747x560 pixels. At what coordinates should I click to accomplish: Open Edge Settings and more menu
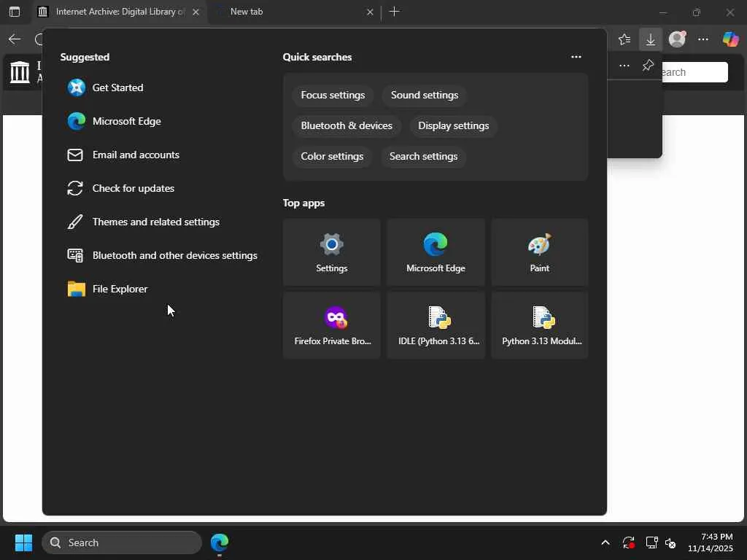click(703, 39)
